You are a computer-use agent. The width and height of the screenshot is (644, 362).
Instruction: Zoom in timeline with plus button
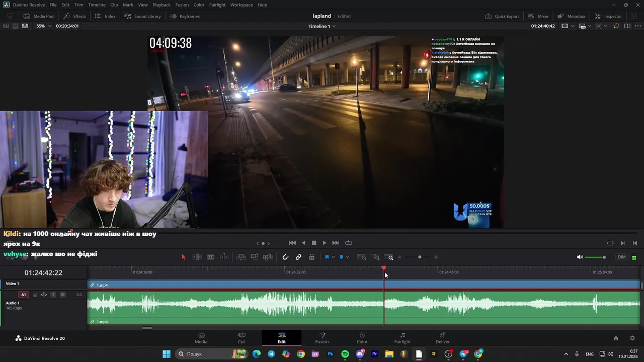[436, 257]
